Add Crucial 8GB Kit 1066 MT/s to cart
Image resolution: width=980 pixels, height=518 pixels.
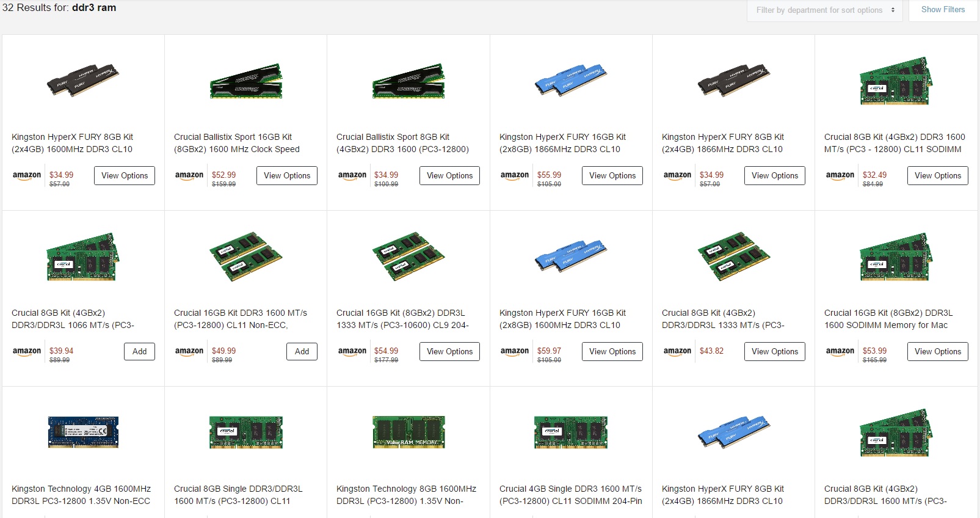(139, 352)
